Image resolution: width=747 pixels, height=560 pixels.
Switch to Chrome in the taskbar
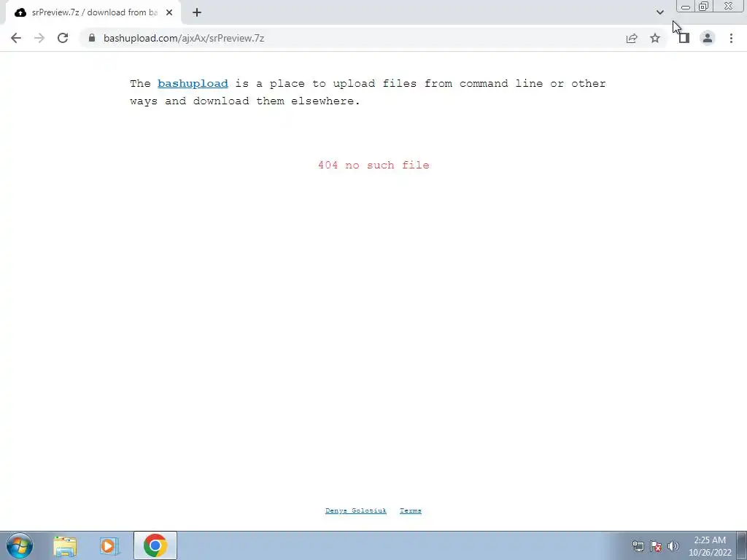tap(155, 545)
